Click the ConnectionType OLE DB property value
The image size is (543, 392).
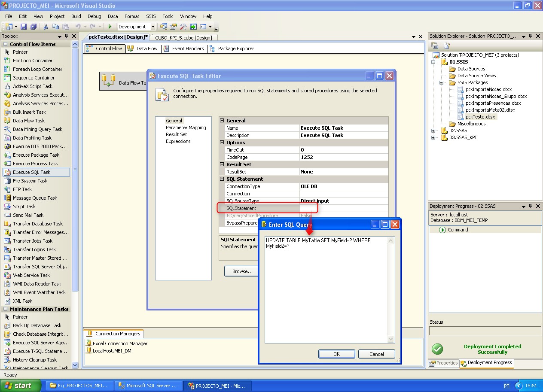tap(344, 186)
